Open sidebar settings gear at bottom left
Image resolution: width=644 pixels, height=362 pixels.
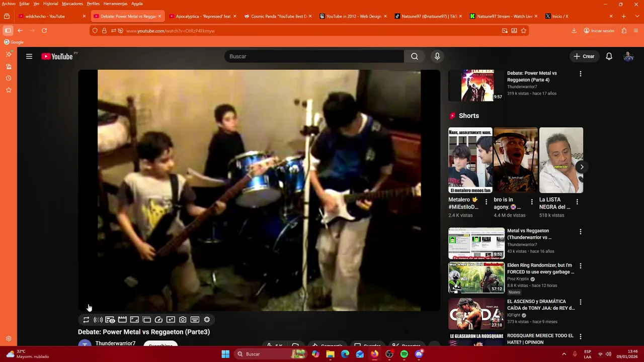[9, 339]
